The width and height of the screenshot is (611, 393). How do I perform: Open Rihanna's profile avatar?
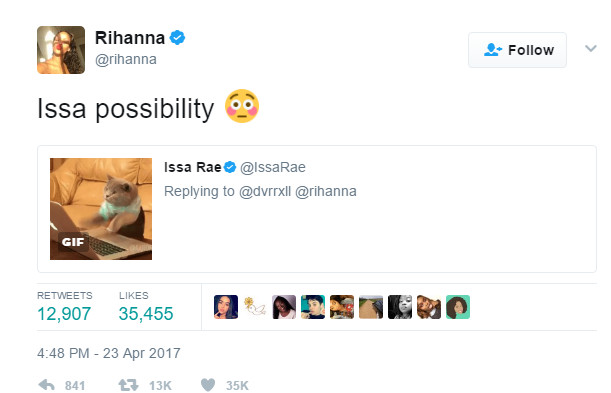point(61,50)
